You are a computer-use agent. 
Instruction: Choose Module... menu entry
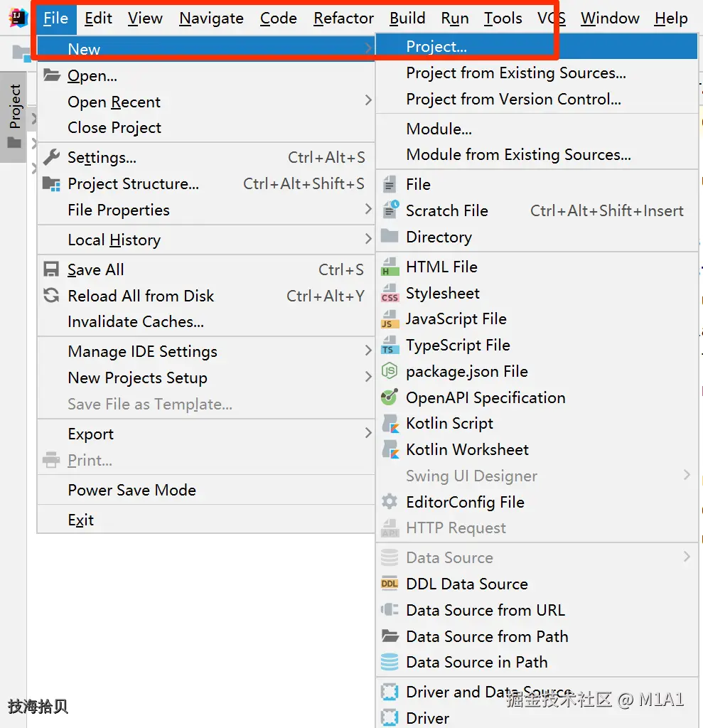point(537,129)
